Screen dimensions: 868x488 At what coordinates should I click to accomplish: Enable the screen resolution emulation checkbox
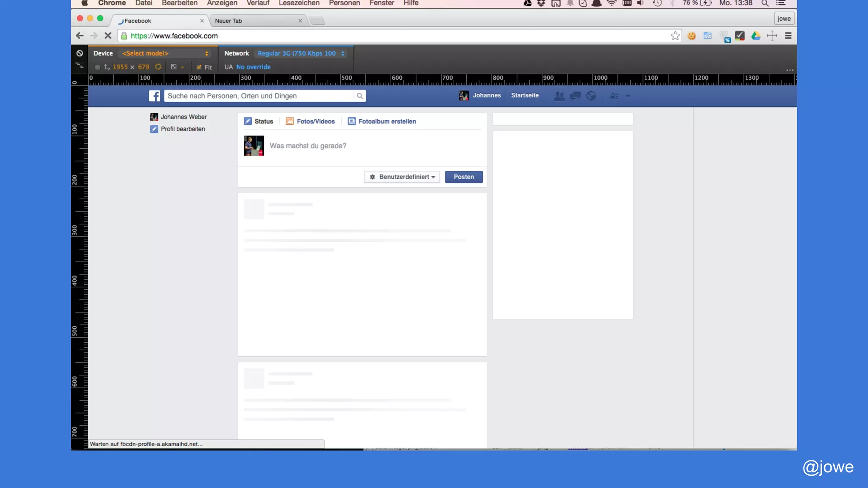pos(97,67)
